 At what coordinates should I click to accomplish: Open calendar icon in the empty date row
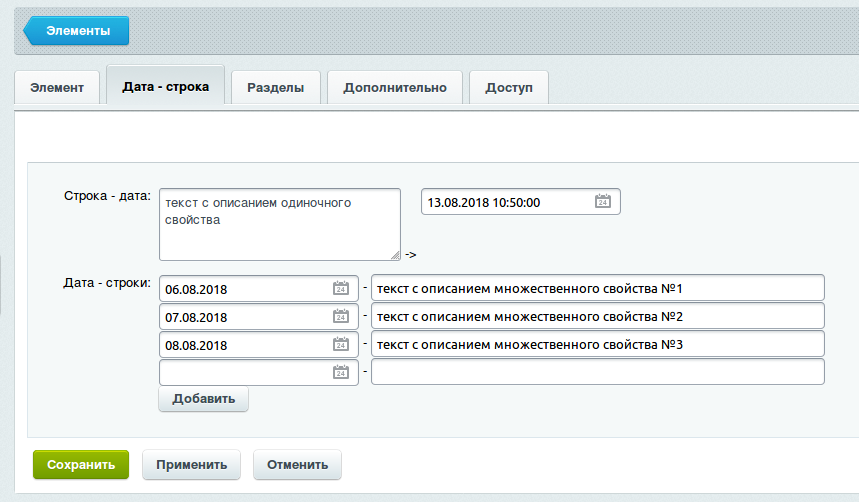[x=340, y=372]
